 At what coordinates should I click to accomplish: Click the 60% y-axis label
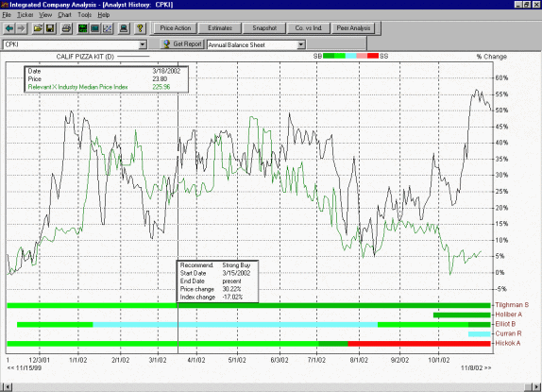tap(501, 77)
